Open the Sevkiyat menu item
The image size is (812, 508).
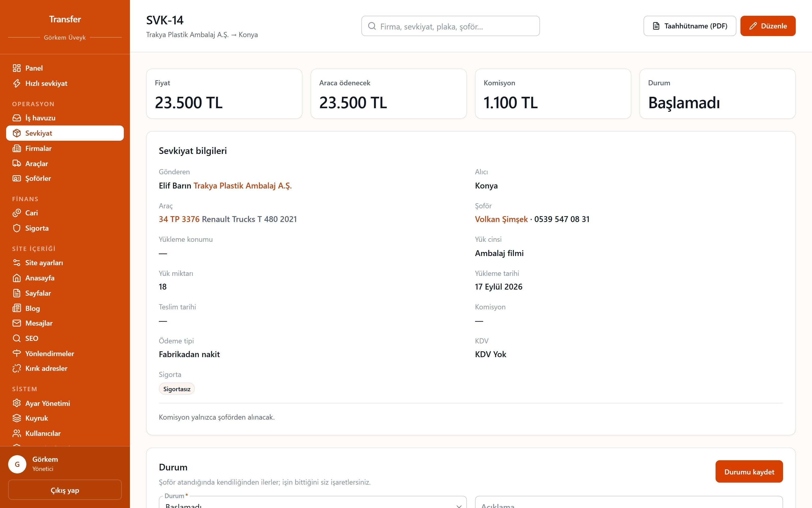point(65,133)
